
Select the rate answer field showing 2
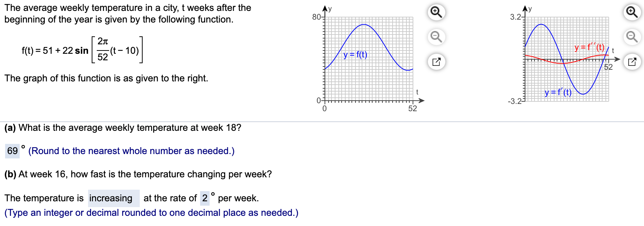coord(205,198)
